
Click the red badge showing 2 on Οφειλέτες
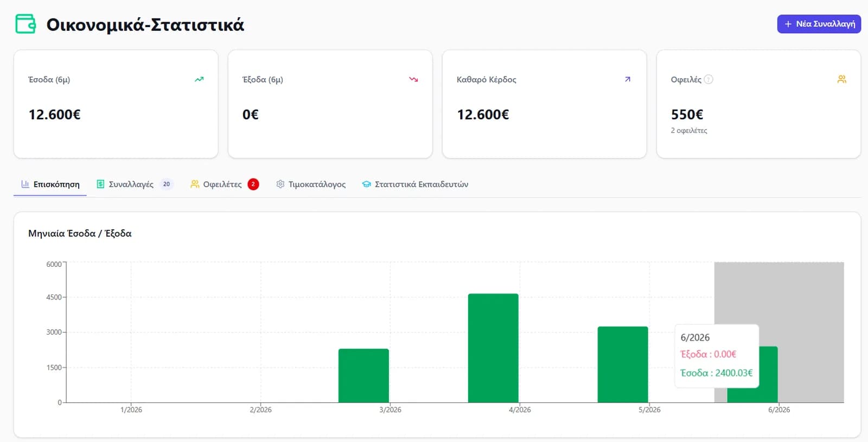pyautogui.click(x=253, y=184)
